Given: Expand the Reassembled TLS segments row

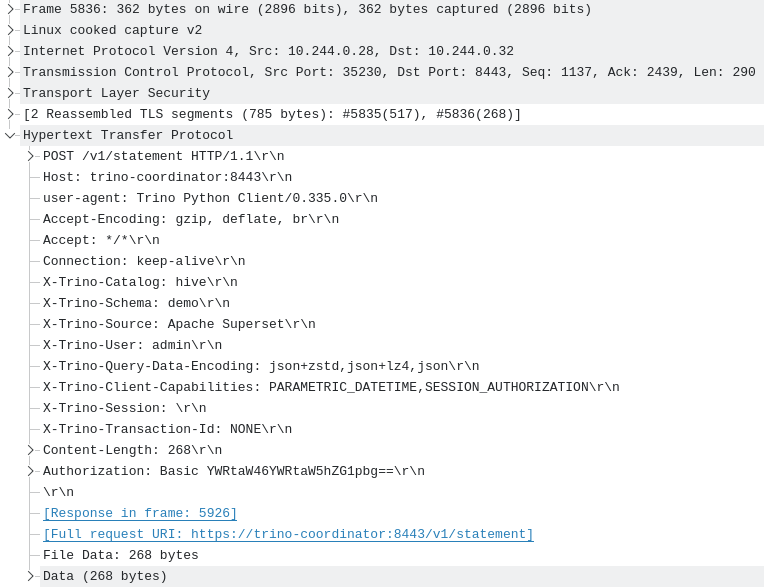Looking at the screenshot, I should point(11,114).
